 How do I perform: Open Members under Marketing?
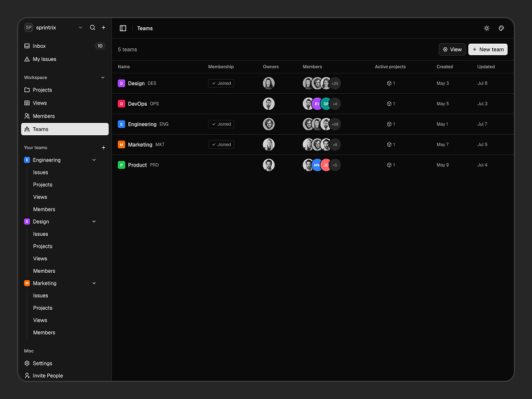click(44, 332)
